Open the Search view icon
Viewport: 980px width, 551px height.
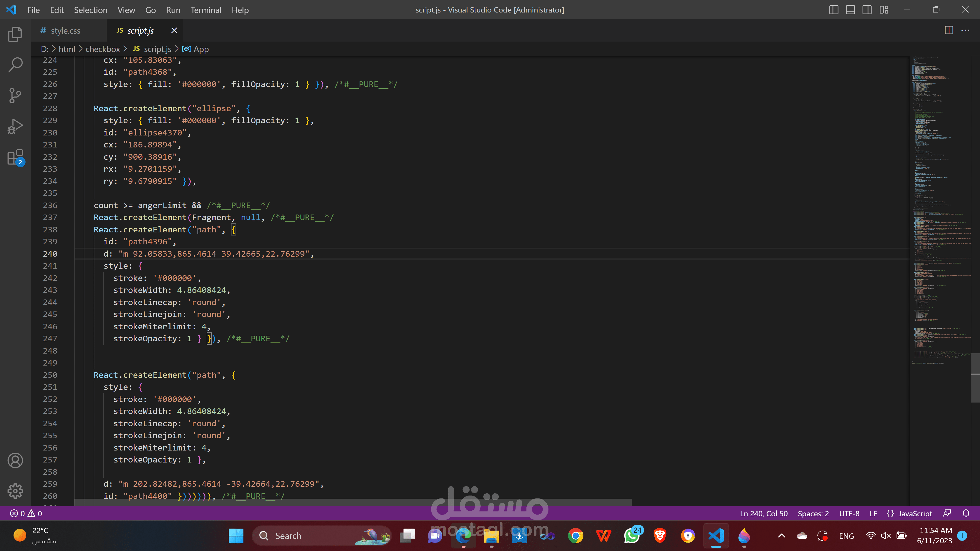[15, 65]
